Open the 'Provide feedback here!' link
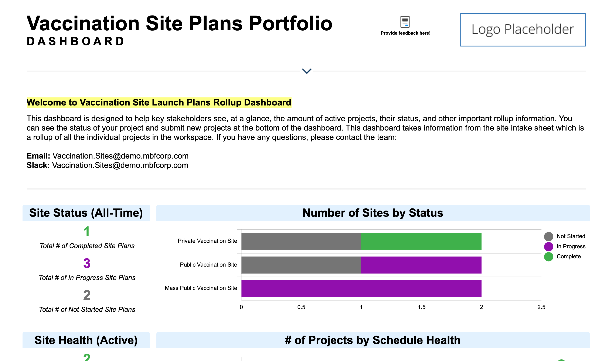 (405, 33)
